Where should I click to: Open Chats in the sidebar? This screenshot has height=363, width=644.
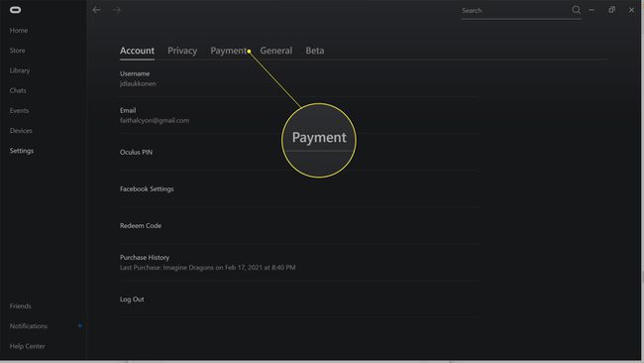pos(18,90)
